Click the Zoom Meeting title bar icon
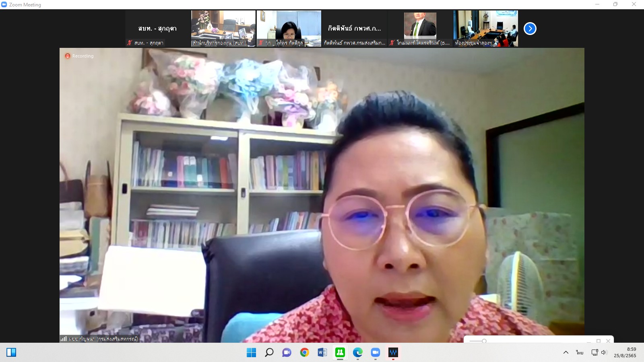The image size is (644, 362). coord(4,4)
